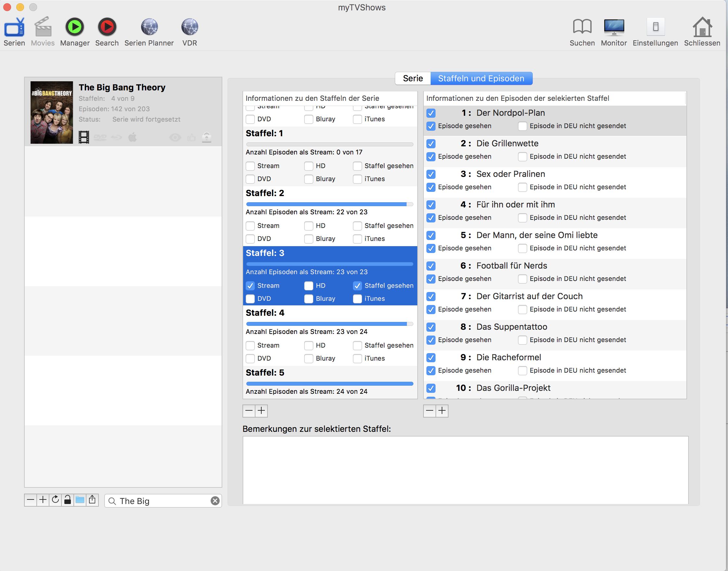728x571 pixels.
Task: Click the Staffel 2 stream progress bar
Action: pyautogui.click(x=330, y=204)
